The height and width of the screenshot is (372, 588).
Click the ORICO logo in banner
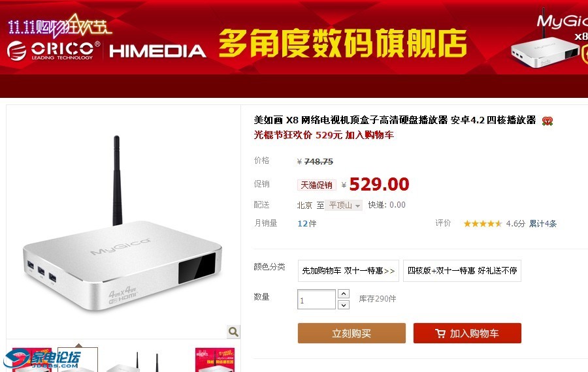54,50
